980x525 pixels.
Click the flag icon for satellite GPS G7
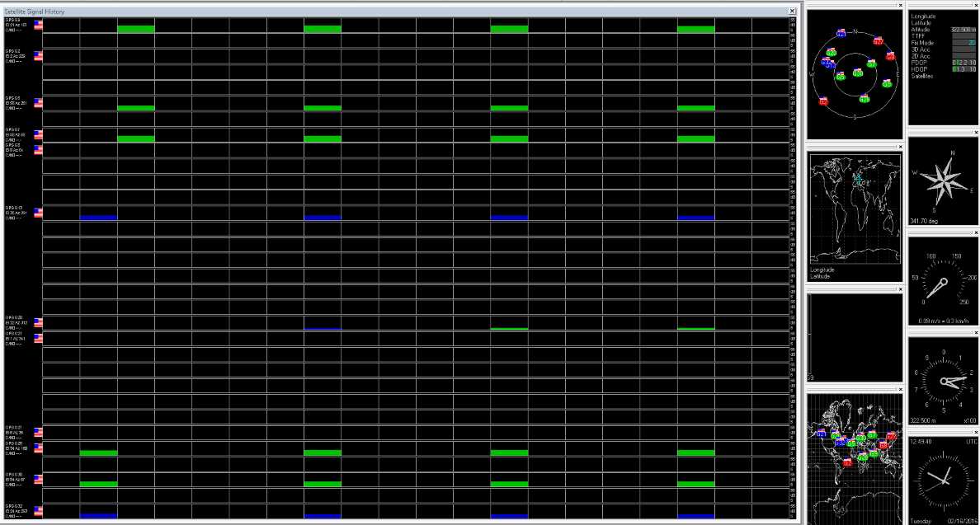[x=38, y=134]
